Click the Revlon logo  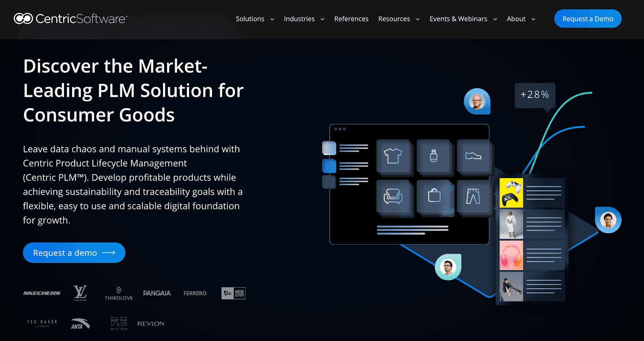pyautogui.click(x=151, y=323)
